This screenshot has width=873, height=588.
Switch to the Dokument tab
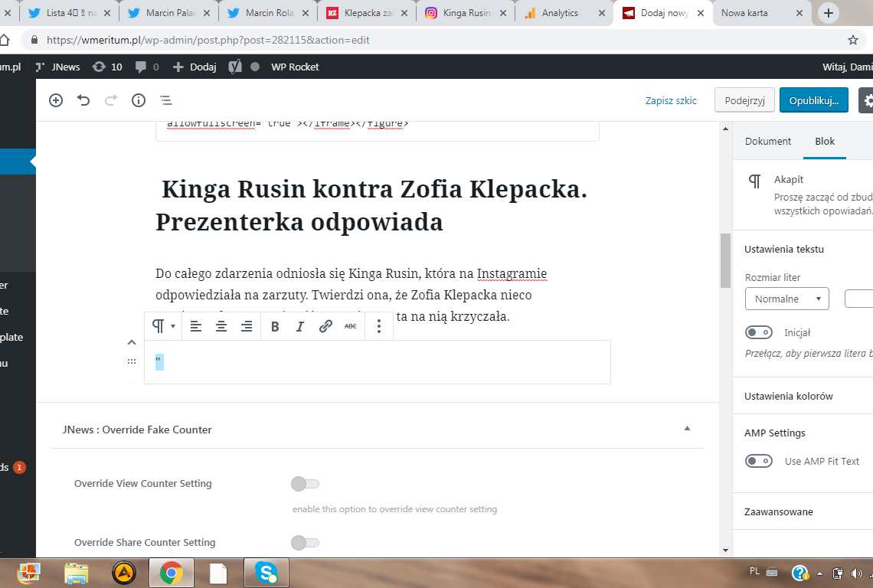(x=768, y=141)
